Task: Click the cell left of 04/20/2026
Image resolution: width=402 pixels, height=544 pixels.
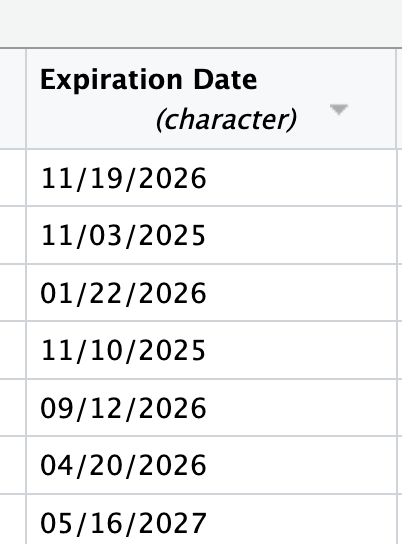Action: pos(12,465)
